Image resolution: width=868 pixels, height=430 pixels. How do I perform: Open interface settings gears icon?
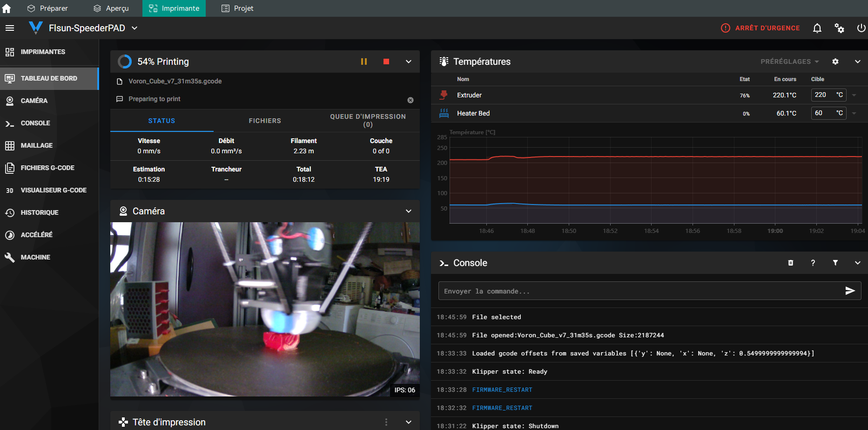pyautogui.click(x=839, y=28)
